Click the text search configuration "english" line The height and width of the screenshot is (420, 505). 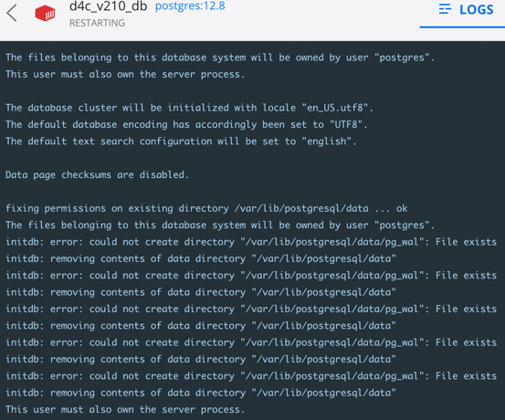click(181, 142)
